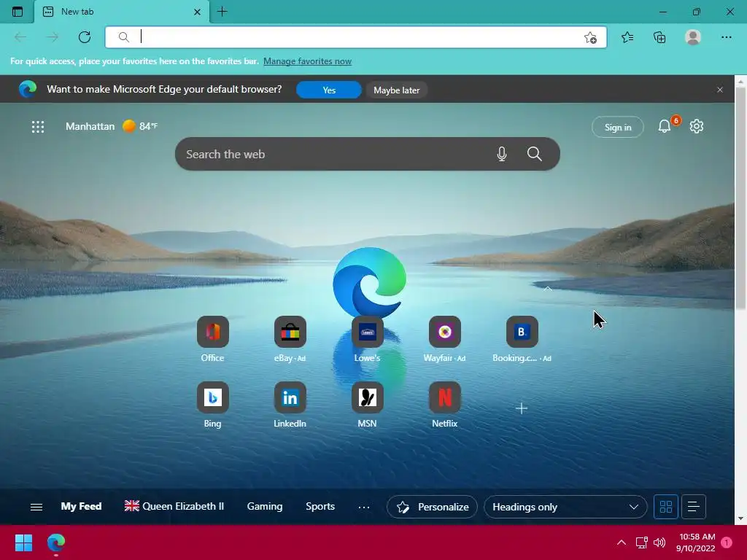The height and width of the screenshot is (560, 747).
Task: Open the app launcher grid icon
Action: coord(38,127)
